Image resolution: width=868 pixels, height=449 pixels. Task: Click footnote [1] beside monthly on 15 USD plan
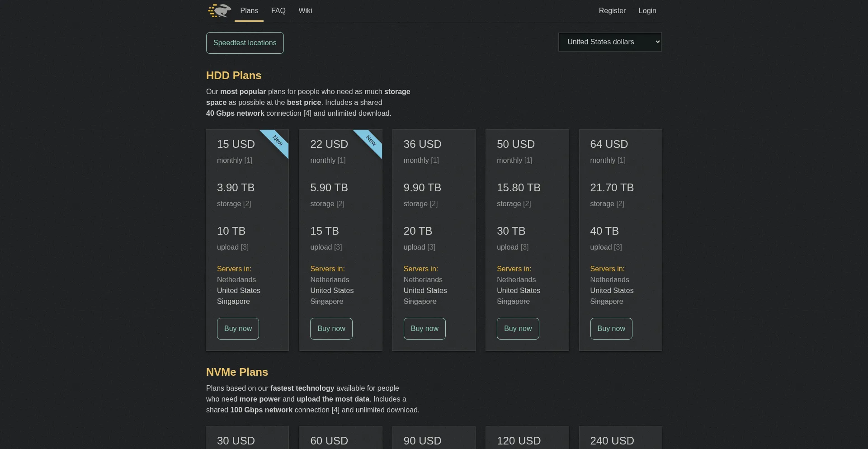click(x=248, y=161)
